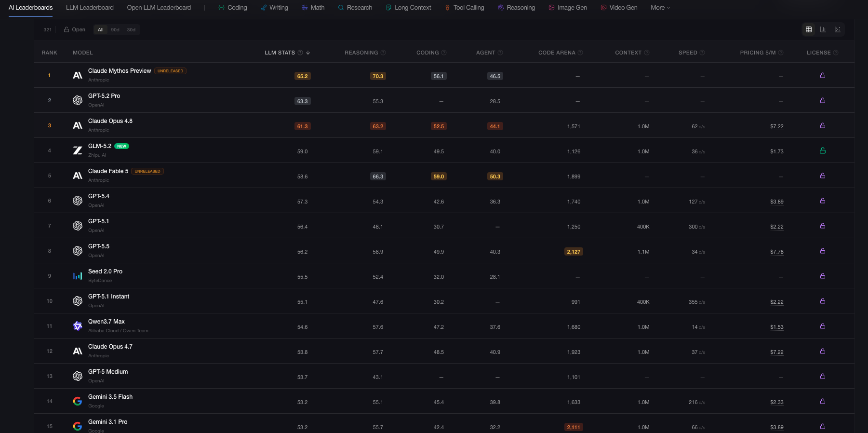Sort by the REASONING column header
Screen dimensions: 868x433
point(361,53)
